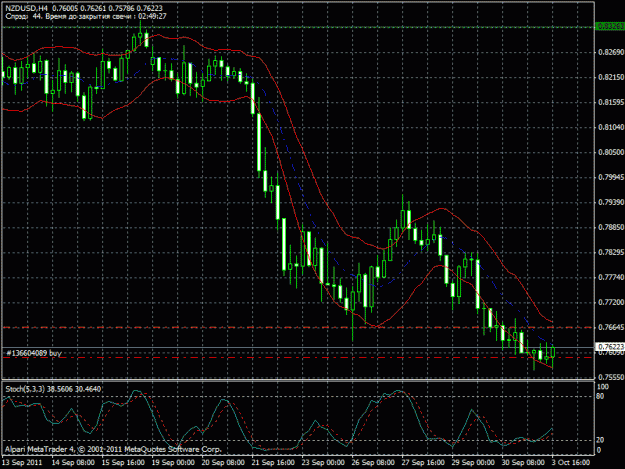Click the 27 Sep 16:00 time label
Screen dimensions: 625x469
423,462
